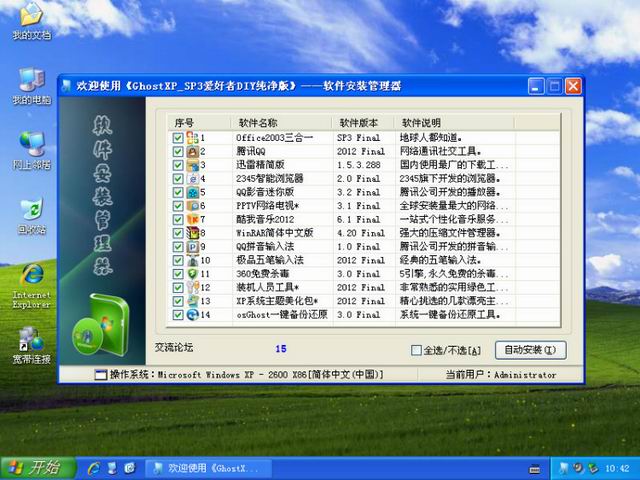Screen dimensions: 640x480
Task: Click the 软件说明 column header
Action: pyautogui.click(x=454, y=122)
